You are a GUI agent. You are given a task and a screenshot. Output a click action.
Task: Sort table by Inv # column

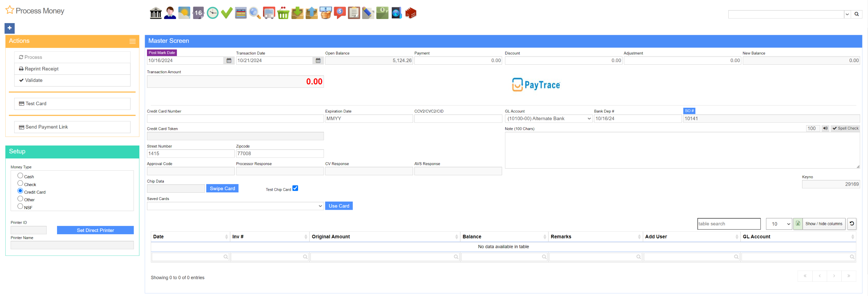tap(270, 237)
